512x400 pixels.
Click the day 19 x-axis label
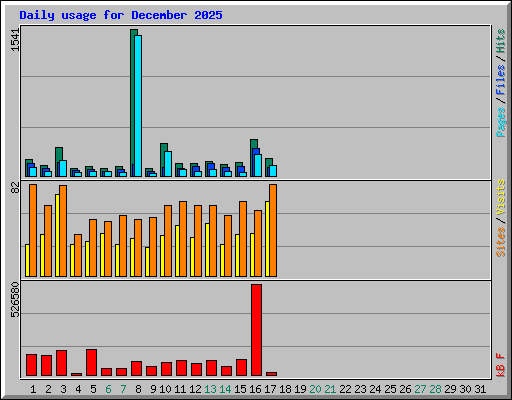coord(300,389)
